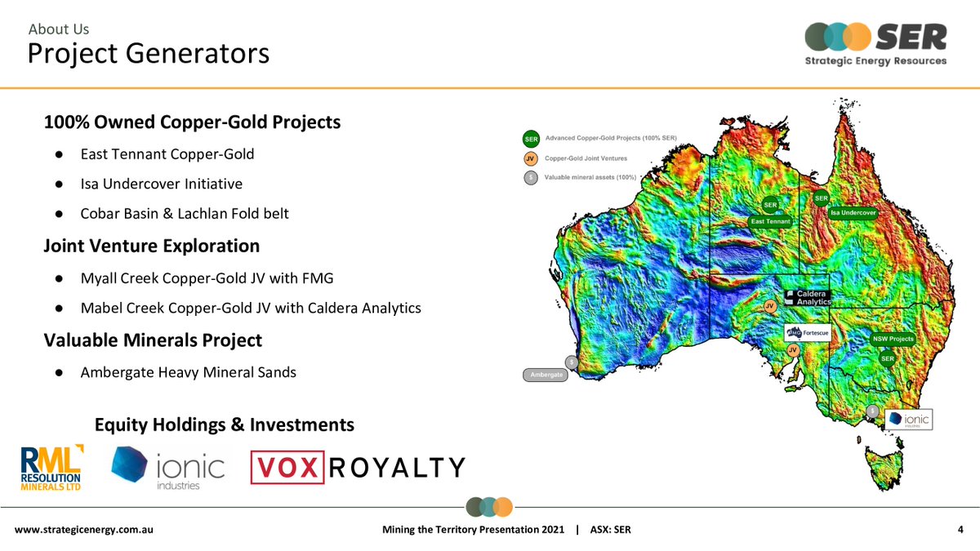Click the three-circle emblem in the footer
The height and width of the screenshot is (551, 980).
pyautogui.click(x=490, y=506)
